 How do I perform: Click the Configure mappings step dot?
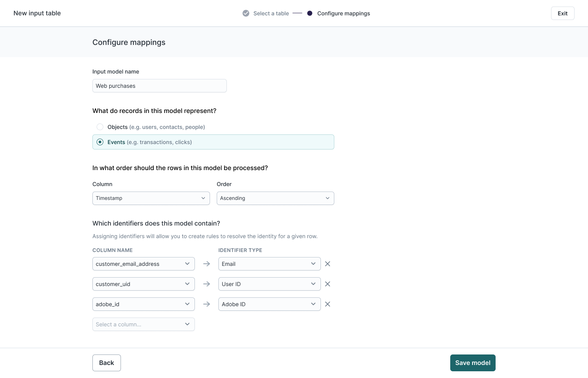pyautogui.click(x=310, y=13)
